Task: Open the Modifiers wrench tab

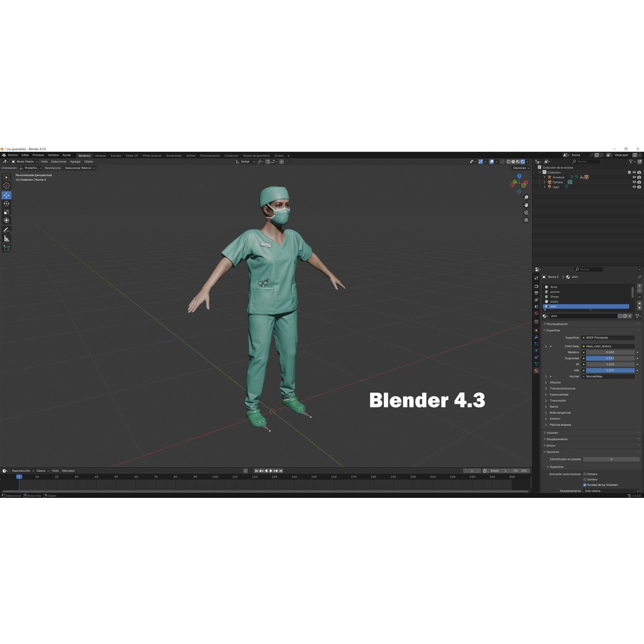Action: click(x=537, y=337)
